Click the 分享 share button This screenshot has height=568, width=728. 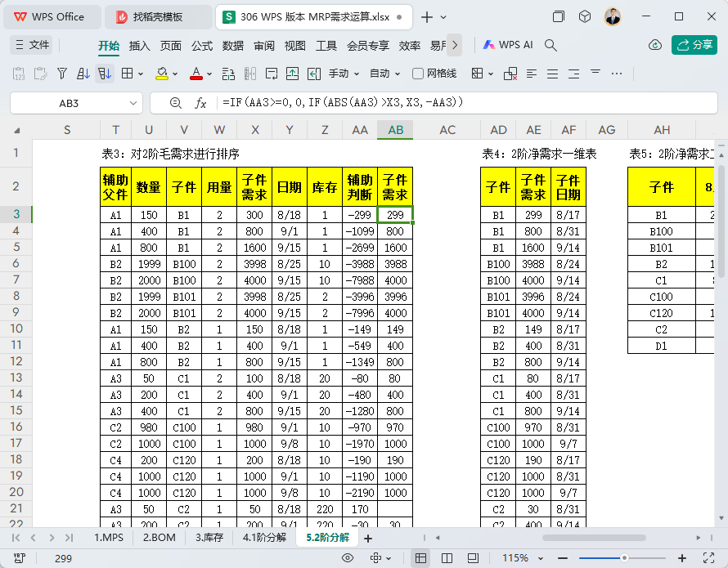click(694, 45)
